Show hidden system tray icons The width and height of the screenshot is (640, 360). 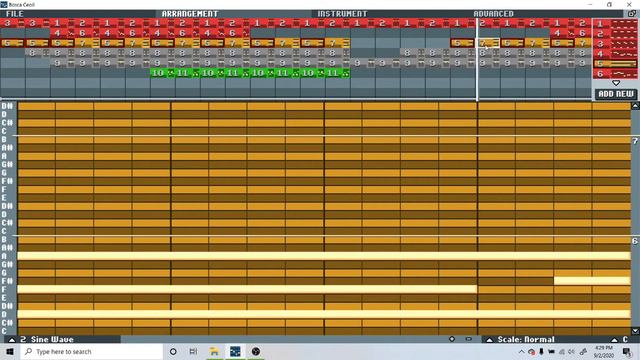pyautogui.click(x=521, y=351)
